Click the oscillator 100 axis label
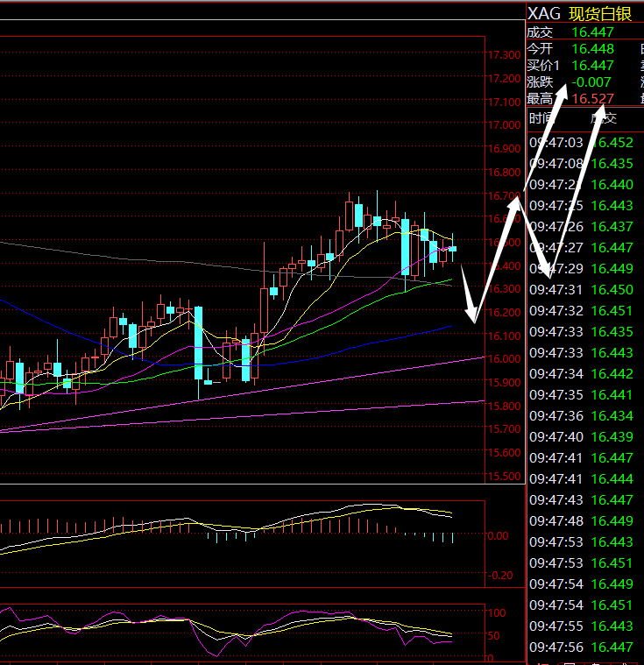This screenshot has height=665, width=644. 497,612
